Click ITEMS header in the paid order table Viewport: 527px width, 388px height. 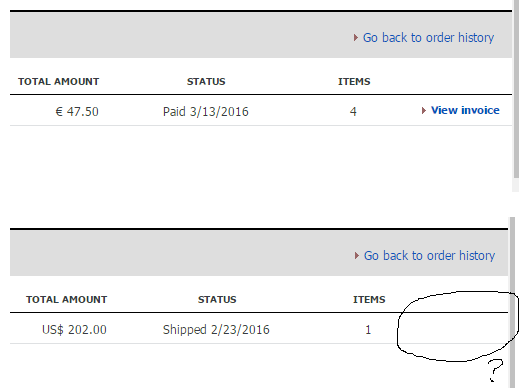(354, 82)
